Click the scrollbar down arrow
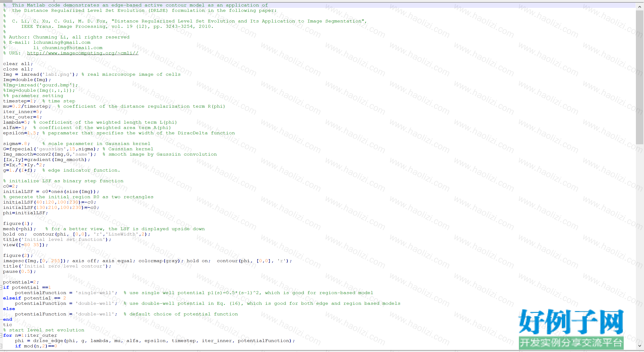Viewport: 644px width, 352px height. coord(640,346)
